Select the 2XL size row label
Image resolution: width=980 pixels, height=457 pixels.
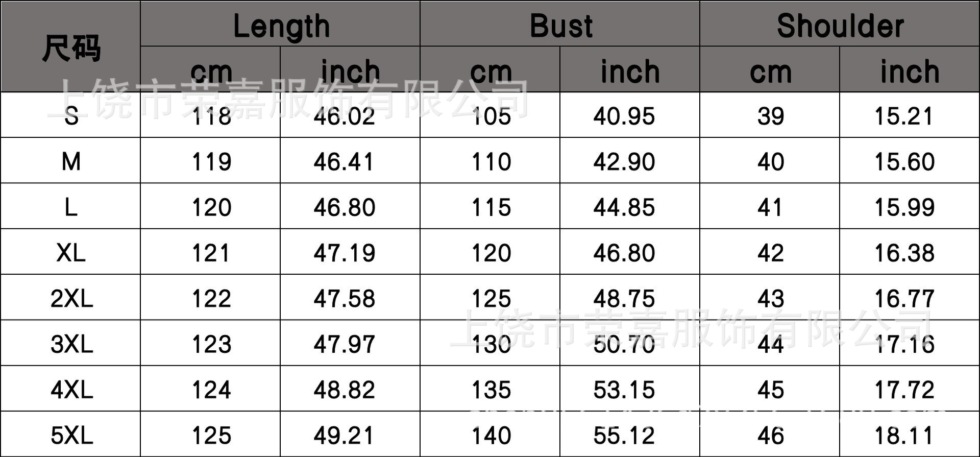click(71, 299)
